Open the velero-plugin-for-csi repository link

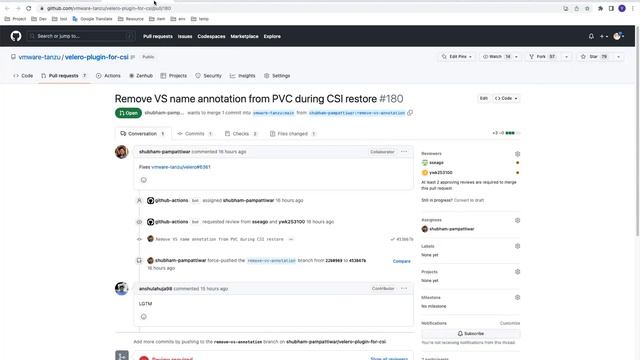(97, 57)
